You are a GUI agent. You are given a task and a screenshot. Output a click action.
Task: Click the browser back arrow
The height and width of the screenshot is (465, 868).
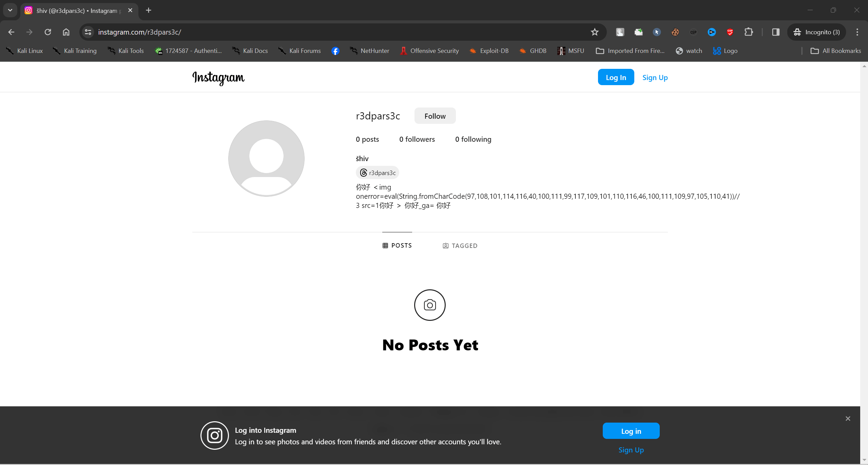11,32
